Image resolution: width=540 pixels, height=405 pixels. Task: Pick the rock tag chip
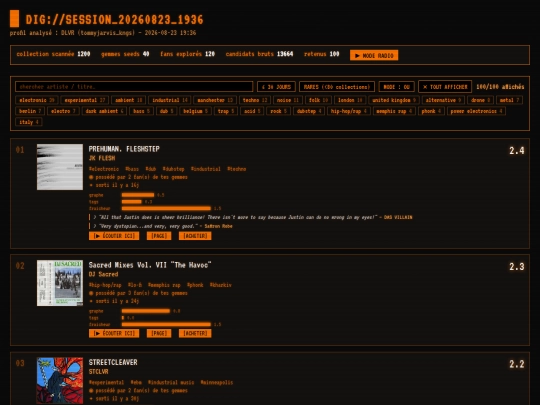[x=278, y=111]
